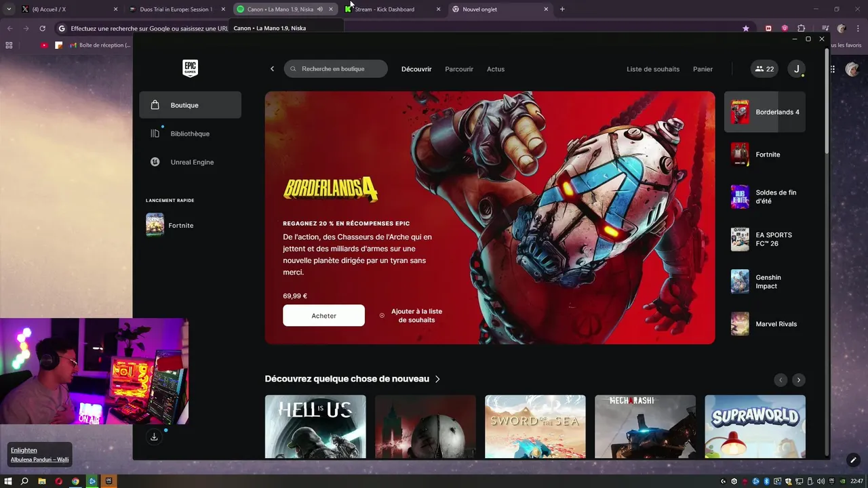Switch to the Actus tab

click(x=496, y=69)
